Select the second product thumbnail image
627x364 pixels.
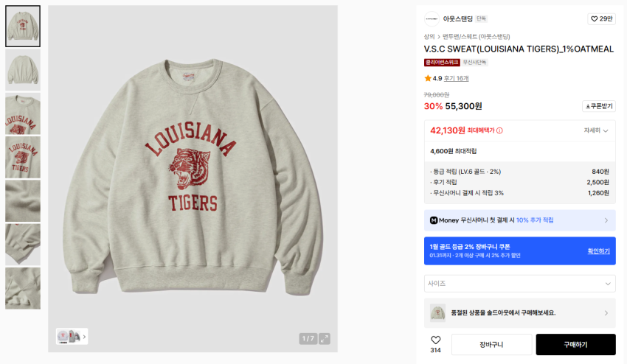point(23,70)
